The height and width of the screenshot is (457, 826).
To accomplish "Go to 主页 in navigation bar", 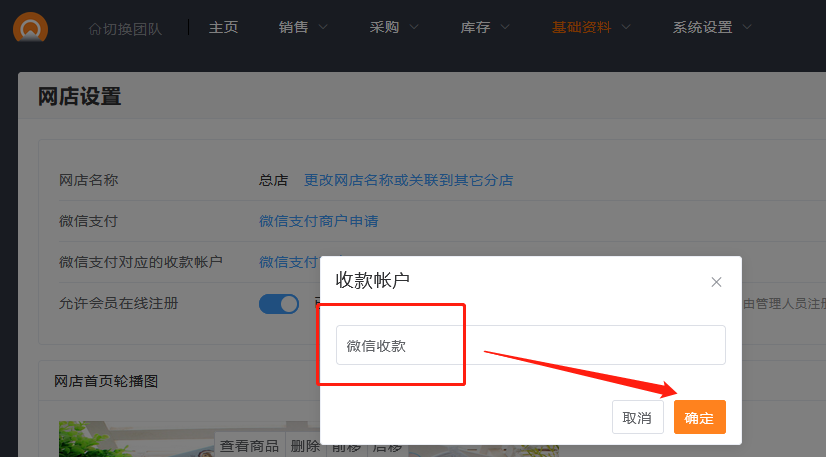I will tap(223, 28).
